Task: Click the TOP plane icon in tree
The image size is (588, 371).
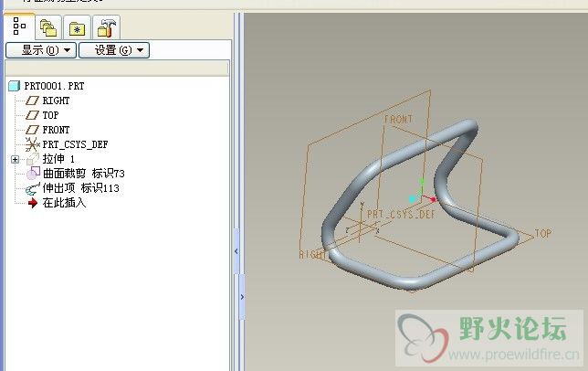Action: 32,115
